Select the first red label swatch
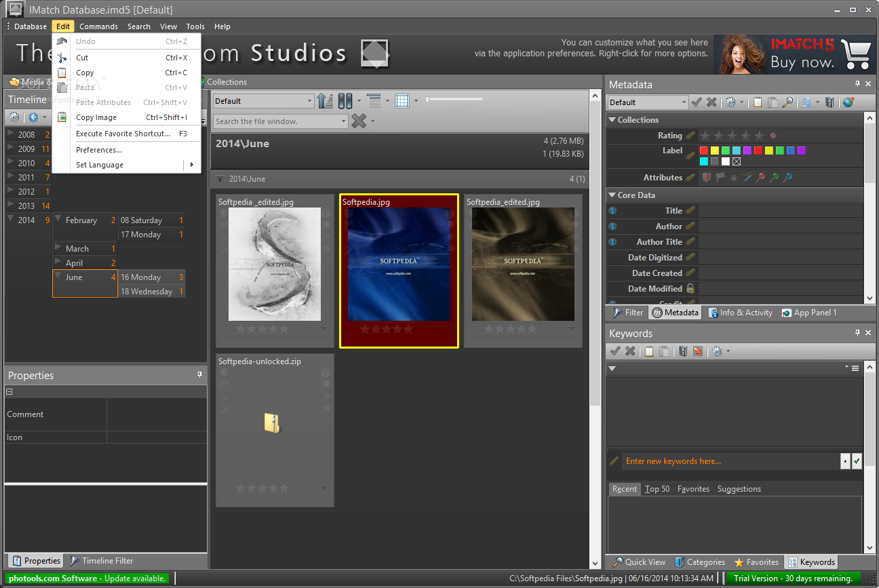The image size is (879, 588). (x=704, y=151)
